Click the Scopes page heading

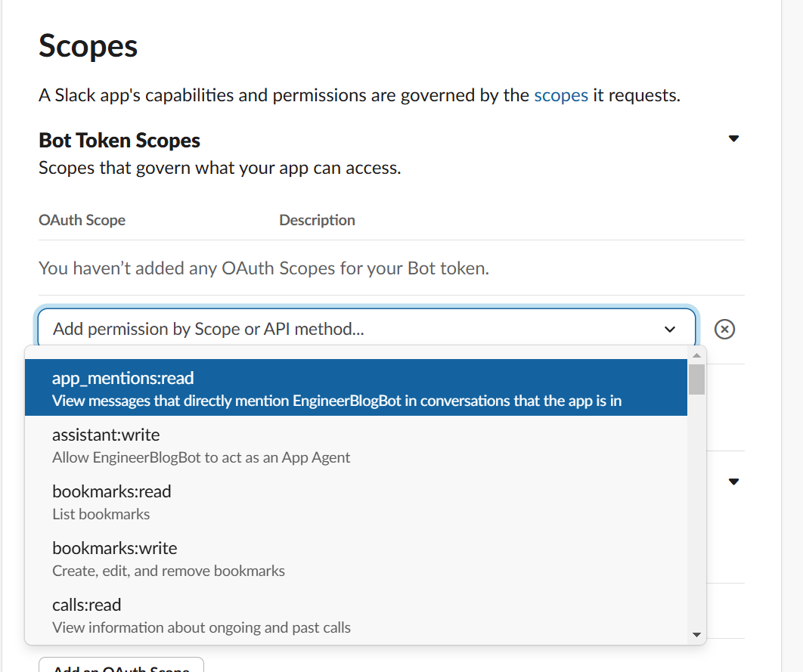(88, 46)
